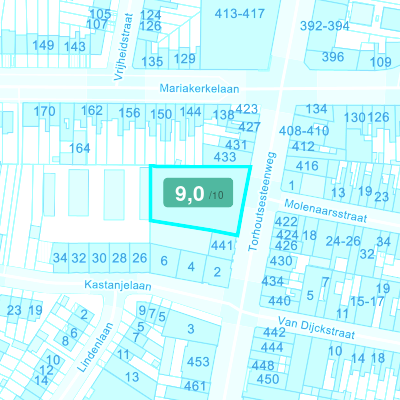Select the Van Dijckstraat label
This screenshot has height=400, width=400.
(x=316, y=328)
